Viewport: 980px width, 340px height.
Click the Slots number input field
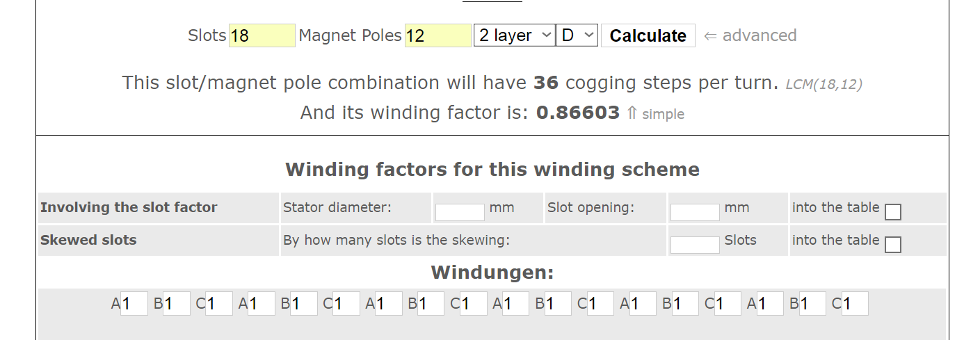point(262,35)
